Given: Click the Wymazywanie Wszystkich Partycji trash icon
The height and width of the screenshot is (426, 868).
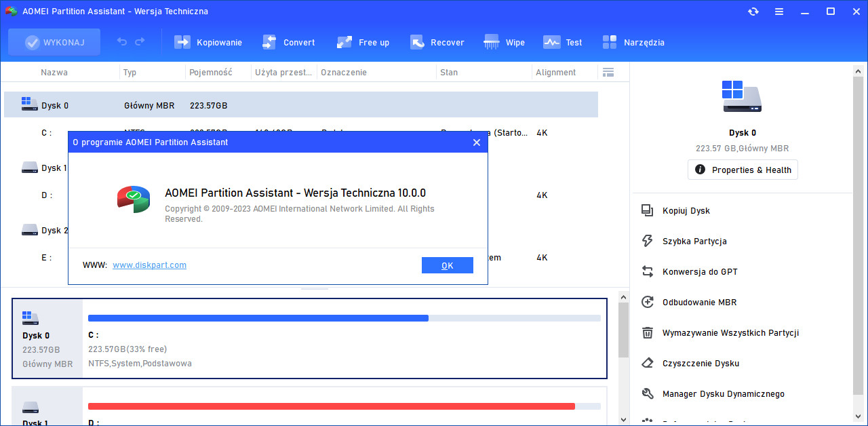Looking at the screenshot, I should pyautogui.click(x=648, y=332).
